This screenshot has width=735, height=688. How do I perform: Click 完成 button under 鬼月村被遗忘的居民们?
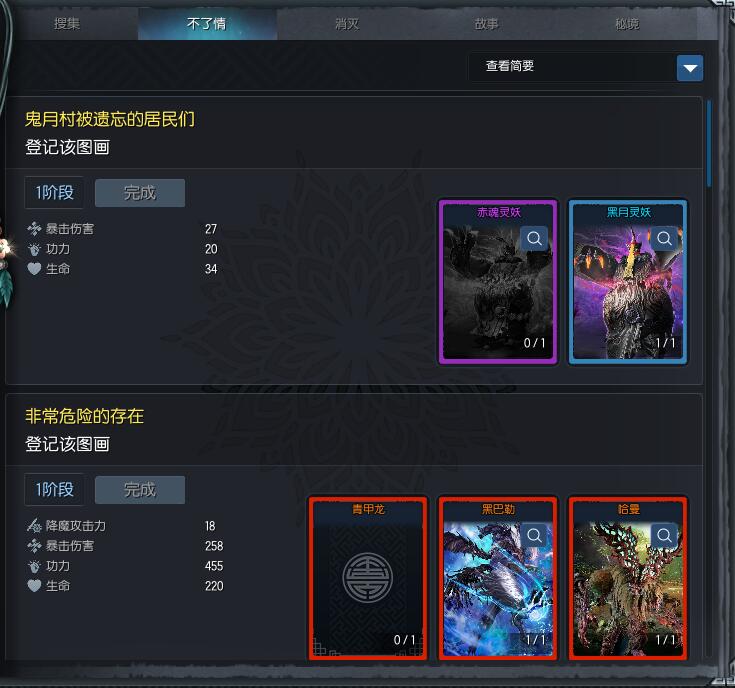(140, 193)
